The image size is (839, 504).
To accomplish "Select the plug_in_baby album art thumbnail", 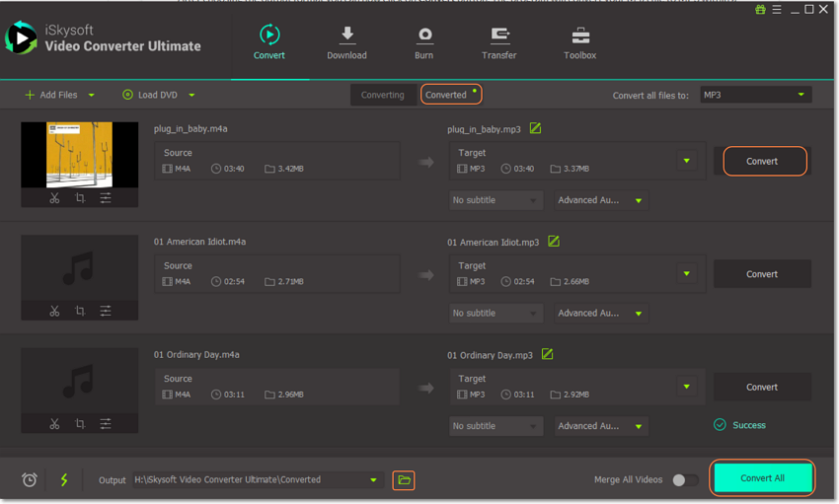I will tap(79, 155).
